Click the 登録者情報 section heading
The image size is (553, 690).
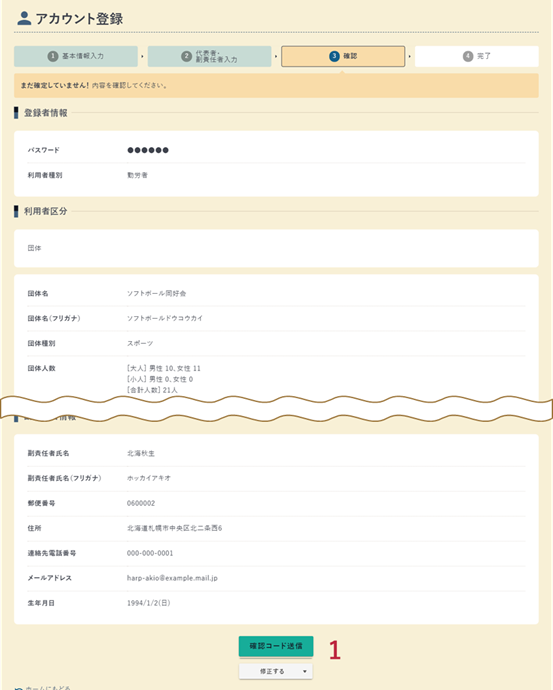point(45,113)
